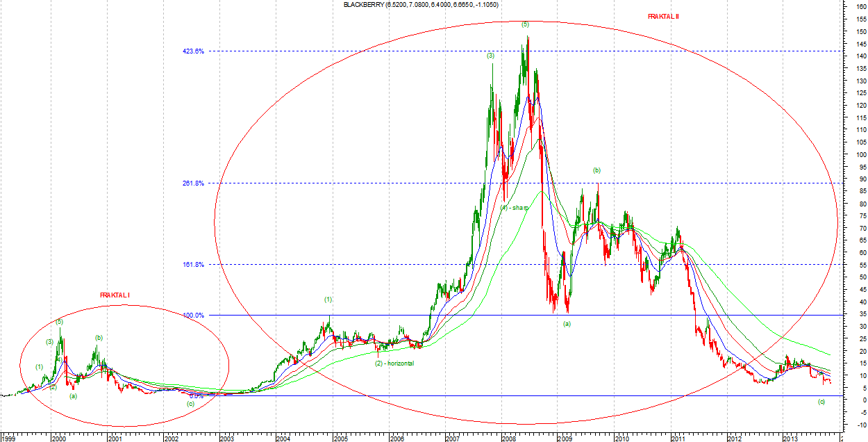Select the FRAKTAL II label

coord(663,16)
